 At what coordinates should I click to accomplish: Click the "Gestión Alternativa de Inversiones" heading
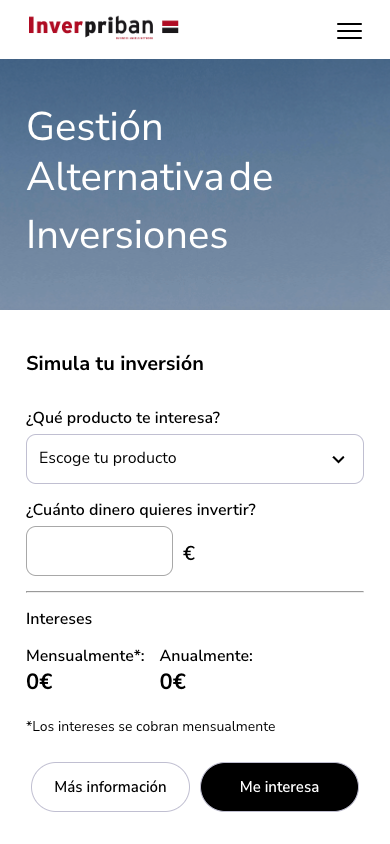150,181
